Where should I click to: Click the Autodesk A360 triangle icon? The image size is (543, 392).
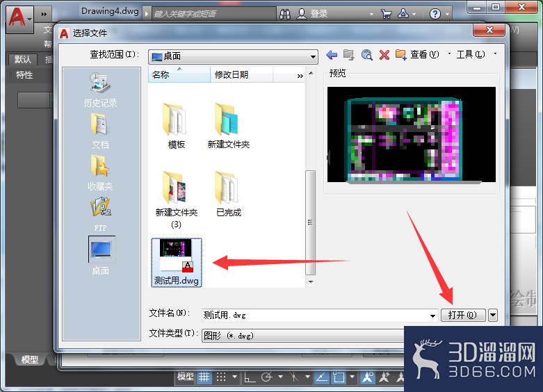[x=403, y=14]
